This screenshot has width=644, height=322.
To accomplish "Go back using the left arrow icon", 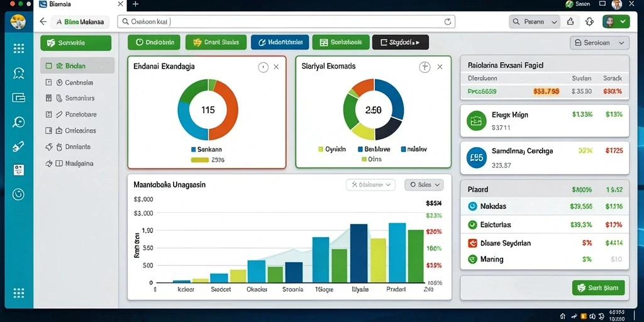I will (43, 22).
